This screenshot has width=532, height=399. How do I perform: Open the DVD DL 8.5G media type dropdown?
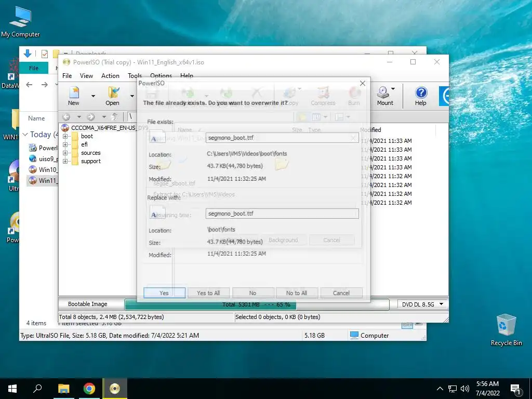tap(423, 304)
